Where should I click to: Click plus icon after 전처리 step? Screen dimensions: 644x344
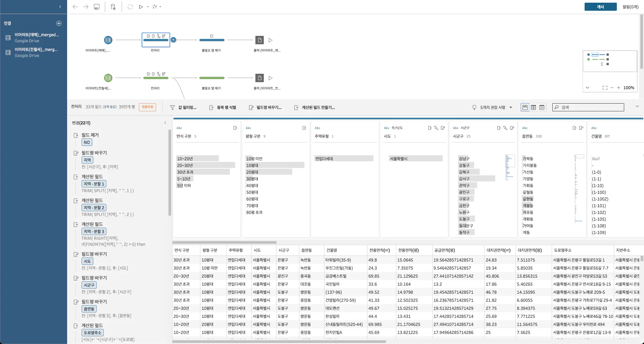click(174, 40)
